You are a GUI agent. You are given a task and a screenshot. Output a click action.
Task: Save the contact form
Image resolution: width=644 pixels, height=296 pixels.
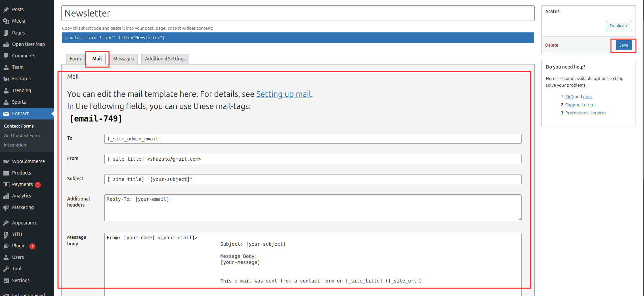[x=624, y=45]
